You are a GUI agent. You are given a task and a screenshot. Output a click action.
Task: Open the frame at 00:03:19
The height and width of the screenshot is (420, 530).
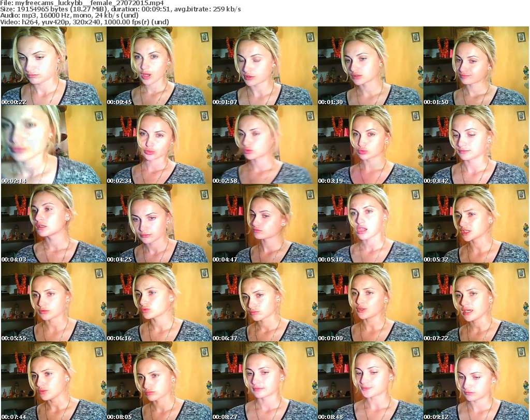pyautogui.click(x=371, y=144)
